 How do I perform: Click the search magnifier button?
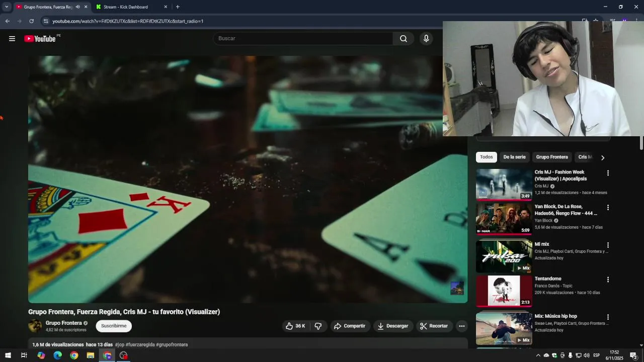coord(404,39)
